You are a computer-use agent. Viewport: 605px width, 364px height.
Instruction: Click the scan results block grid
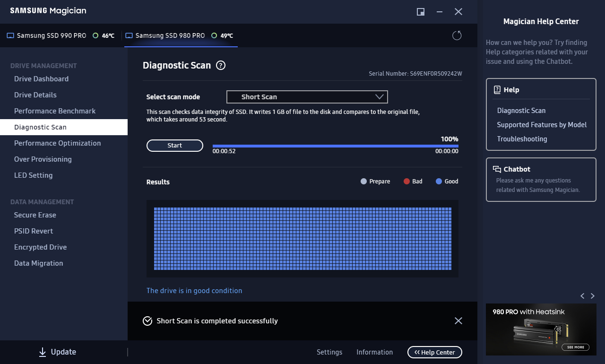pos(302,239)
